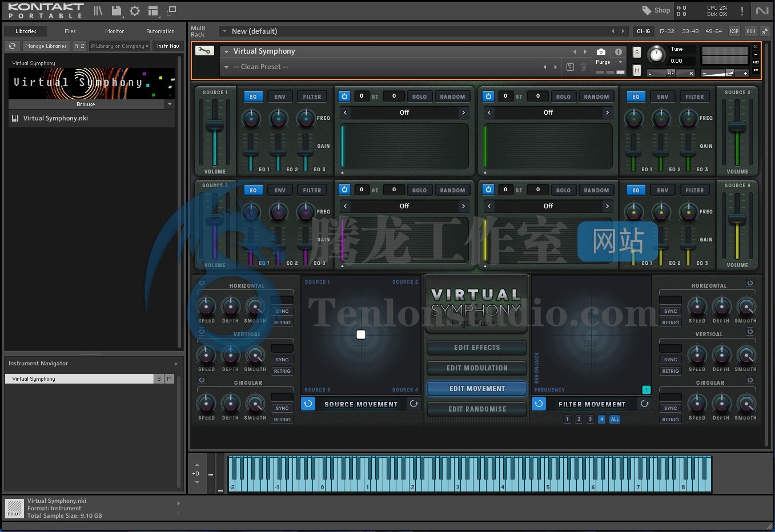Click the Manage Libraries button
The image size is (775, 532).
point(46,46)
